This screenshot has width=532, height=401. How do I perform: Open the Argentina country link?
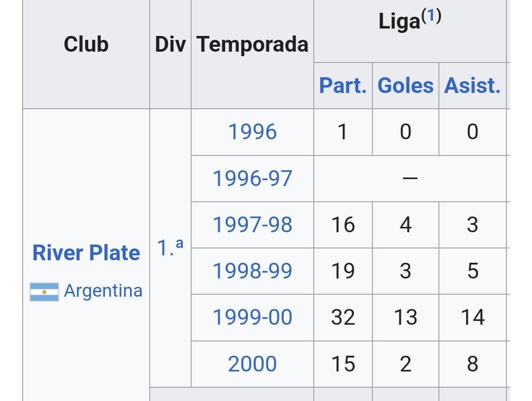103,291
